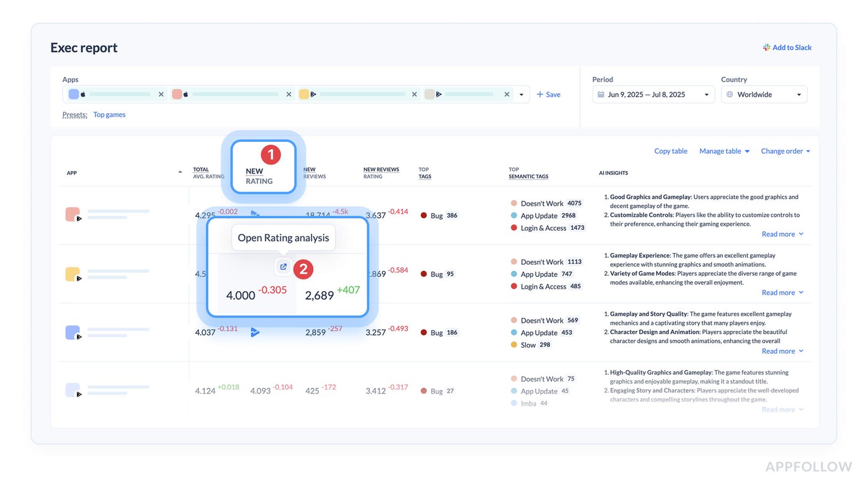Click the blue chart icon in the 4.037 row
This screenshot has height=487, width=868.
coord(255,333)
